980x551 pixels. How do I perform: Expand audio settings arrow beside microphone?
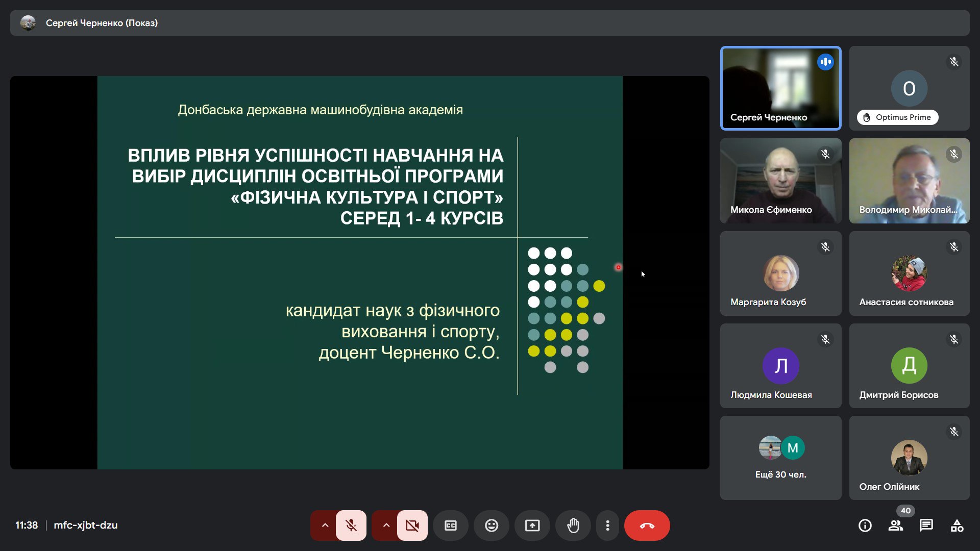pos(325,525)
